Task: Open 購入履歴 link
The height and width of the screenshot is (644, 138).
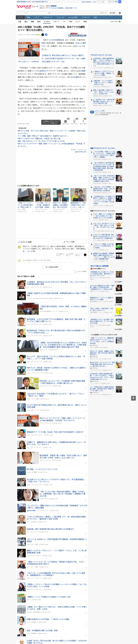Action: 112,13
